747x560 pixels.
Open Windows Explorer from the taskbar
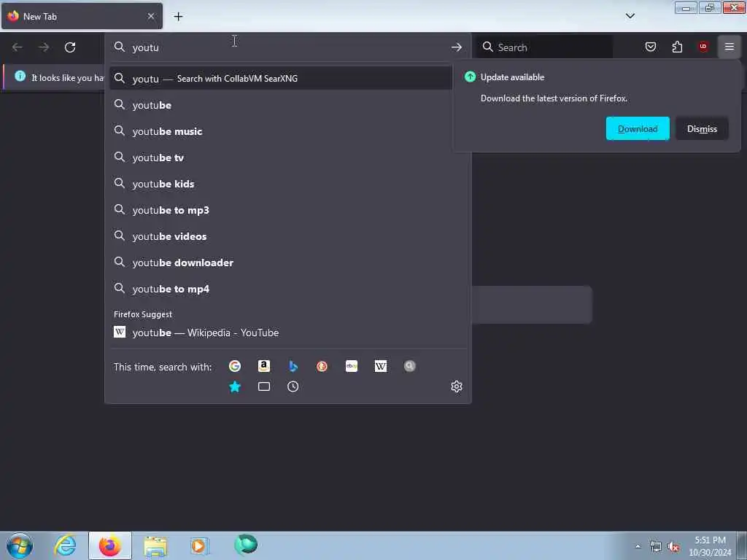(155, 545)
